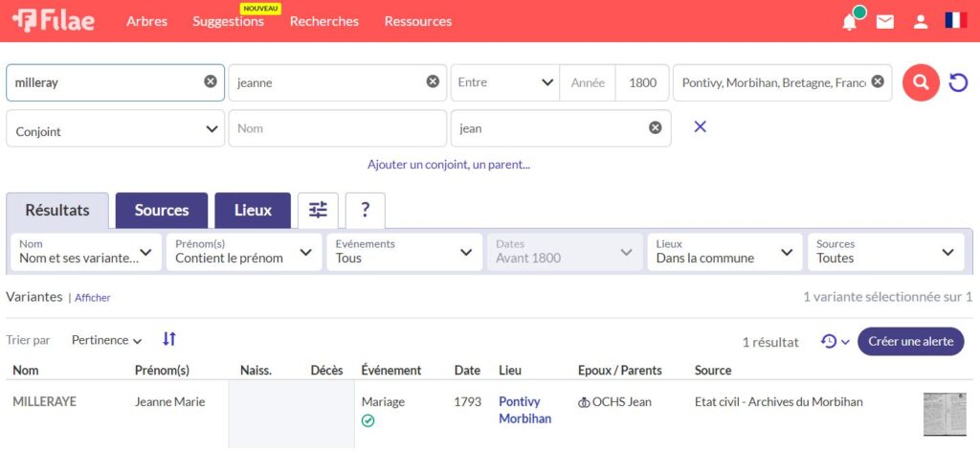The width and height of the screenshot is (980, 453).
Task: Change language via the French flag icon
Action: [x=955, y=20]
